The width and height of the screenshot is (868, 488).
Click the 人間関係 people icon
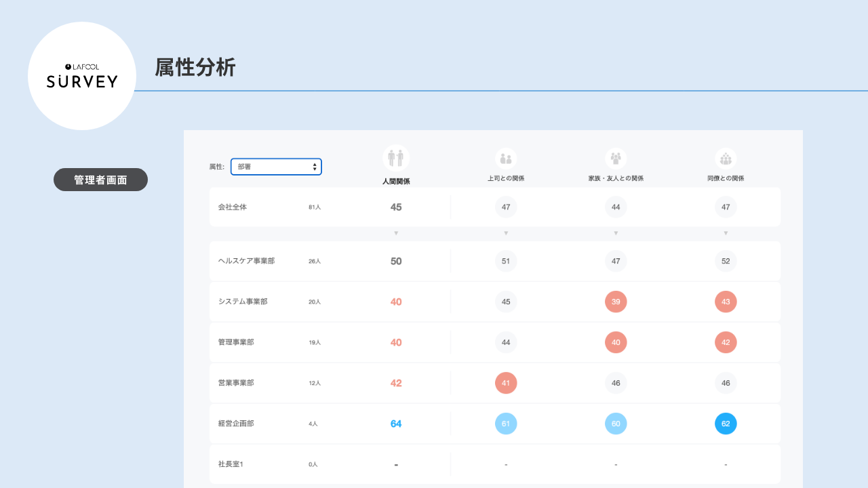[x=395, y=158]
